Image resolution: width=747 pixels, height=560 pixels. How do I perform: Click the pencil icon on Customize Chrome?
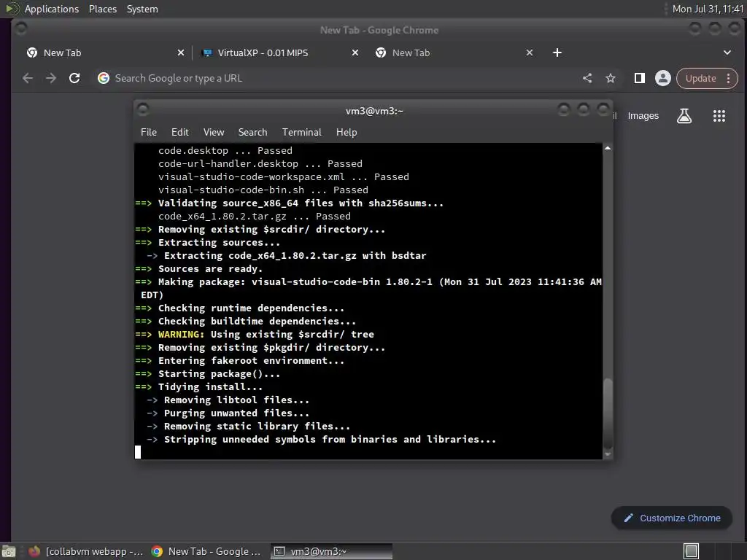(x=628, y=518)
